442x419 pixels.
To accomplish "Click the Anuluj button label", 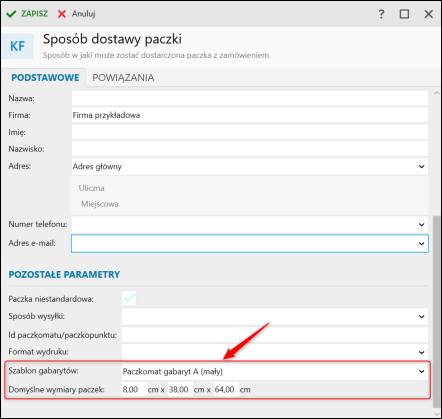I will (83, 14).
